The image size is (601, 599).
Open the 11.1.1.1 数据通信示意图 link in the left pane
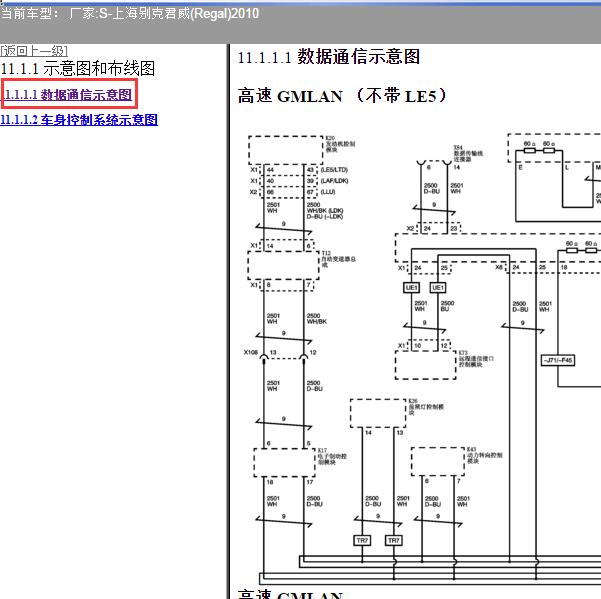tap(68, 94)
